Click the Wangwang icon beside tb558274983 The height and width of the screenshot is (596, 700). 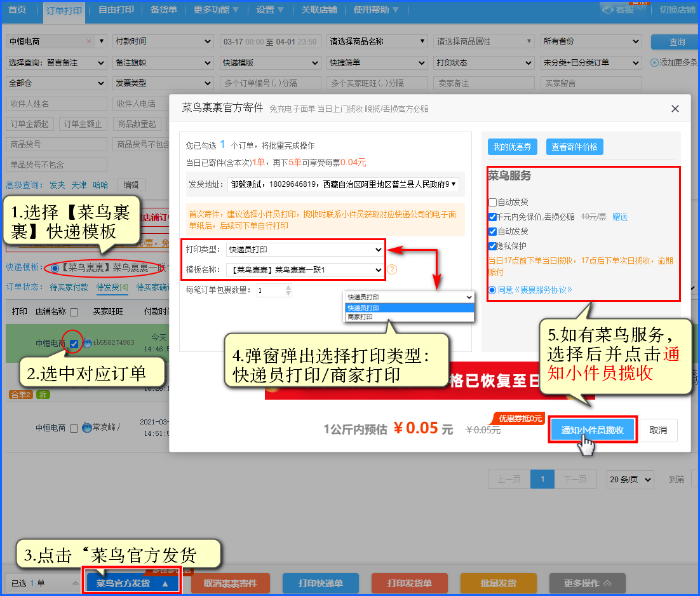(88, 343)
